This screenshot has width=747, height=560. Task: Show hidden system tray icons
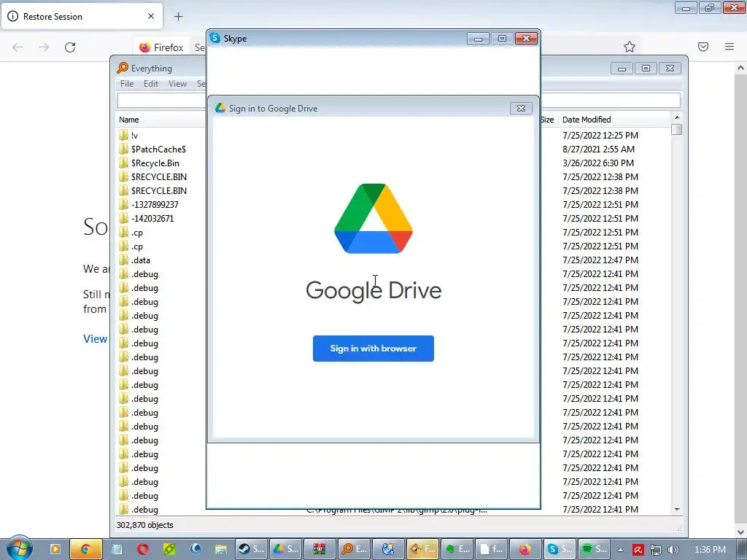click(x=620, y=550)
